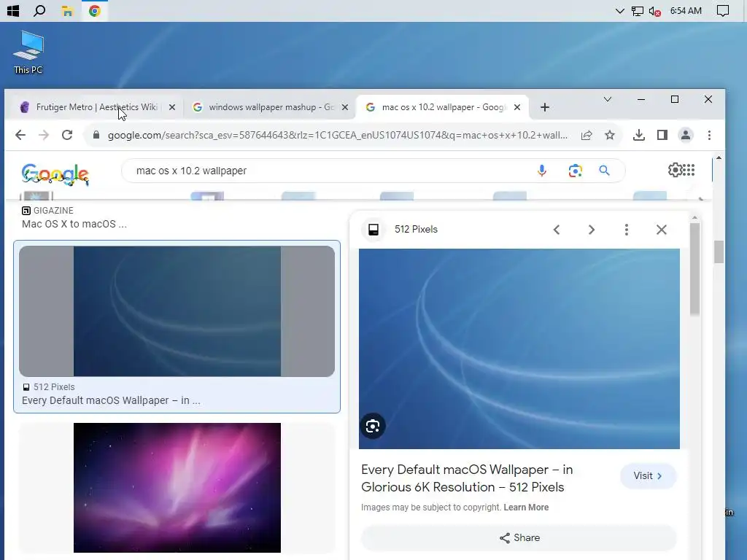Show hidden system tray icons
Image resolution: width=747 pixels, height=560 pixels.
tap(619, 10)
